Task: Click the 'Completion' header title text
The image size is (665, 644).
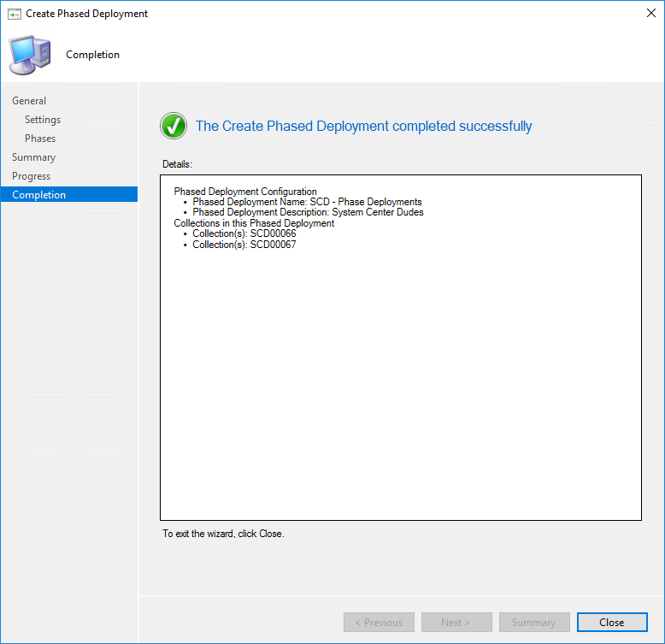Action: [x=92, y=55]
